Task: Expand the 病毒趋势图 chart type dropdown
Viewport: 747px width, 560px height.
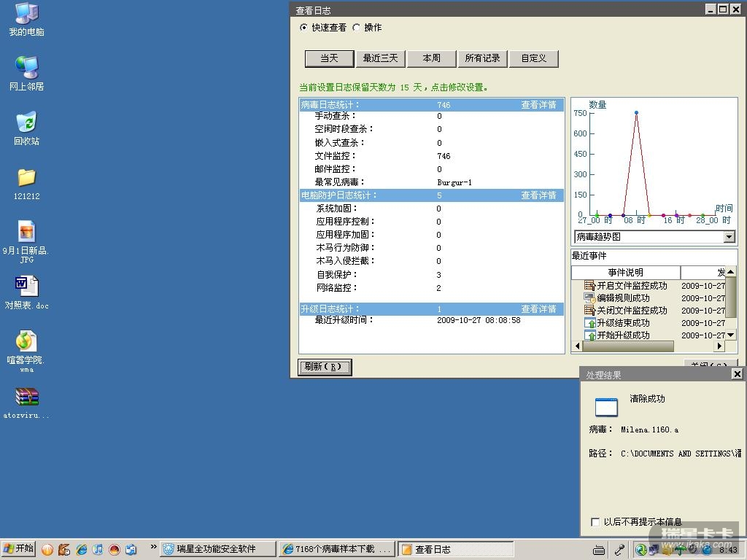Action: point(729,237)
